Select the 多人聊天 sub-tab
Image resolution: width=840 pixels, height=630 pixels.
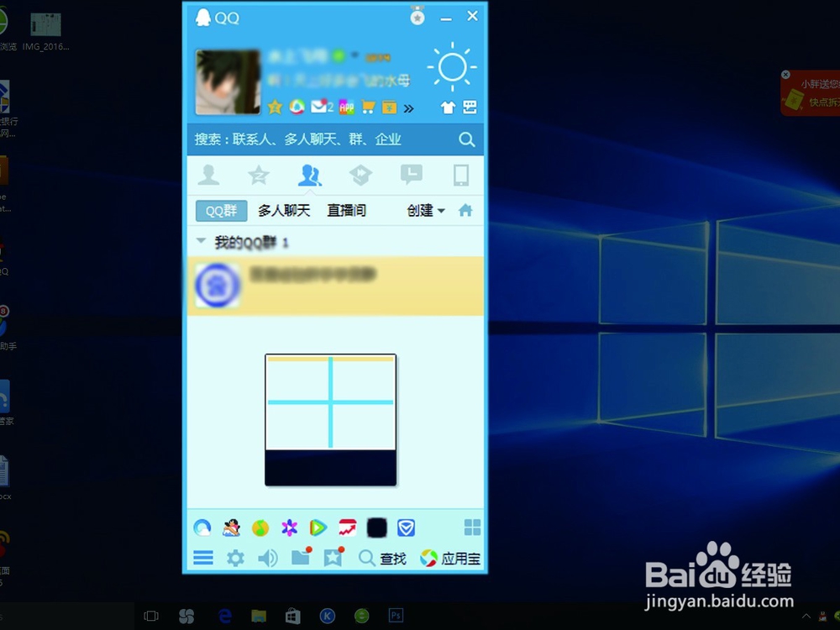pos(284,211)
